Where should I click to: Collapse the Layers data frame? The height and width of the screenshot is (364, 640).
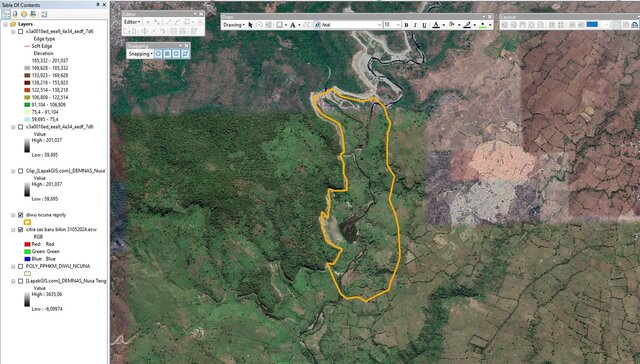tap(6, 24)
